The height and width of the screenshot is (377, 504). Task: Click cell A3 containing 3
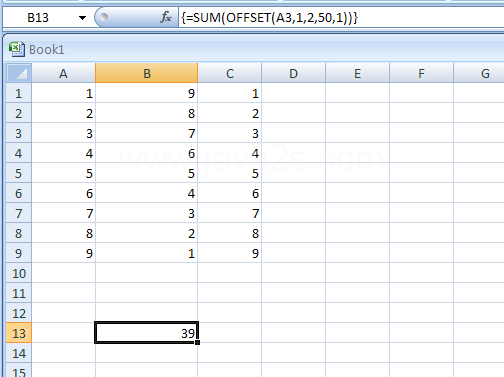coord(63,133)
